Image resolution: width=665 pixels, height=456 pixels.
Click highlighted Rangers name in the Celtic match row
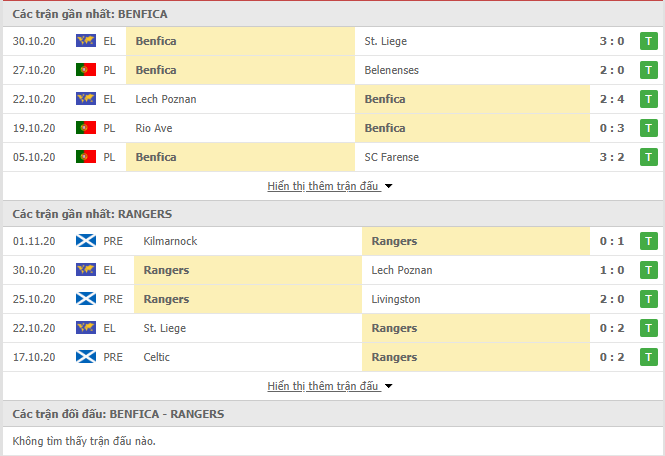394,357
